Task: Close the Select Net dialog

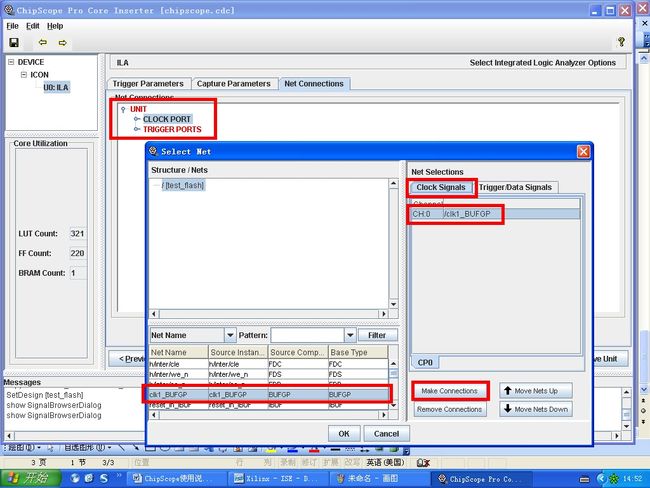Action: 583,152
